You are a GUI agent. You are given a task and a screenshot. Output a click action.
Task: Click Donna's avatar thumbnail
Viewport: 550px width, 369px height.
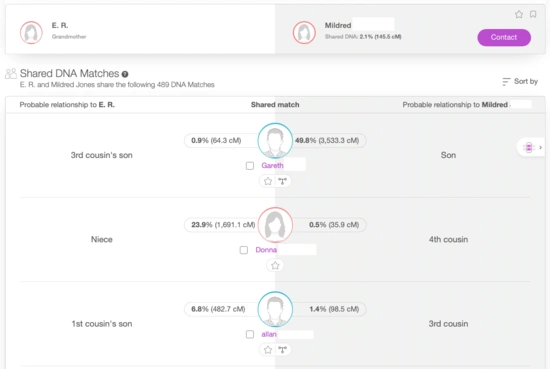275,225
